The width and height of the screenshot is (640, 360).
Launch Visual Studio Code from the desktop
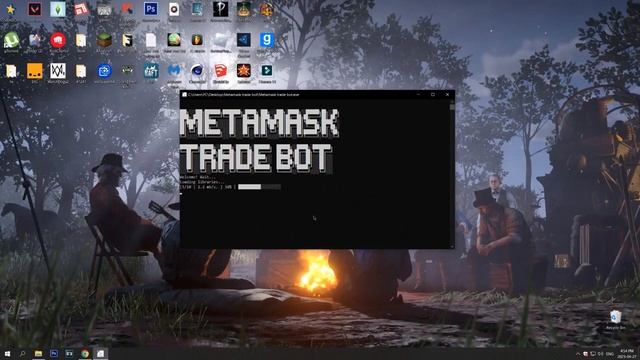pyautogui.click(x=244, y=40)
